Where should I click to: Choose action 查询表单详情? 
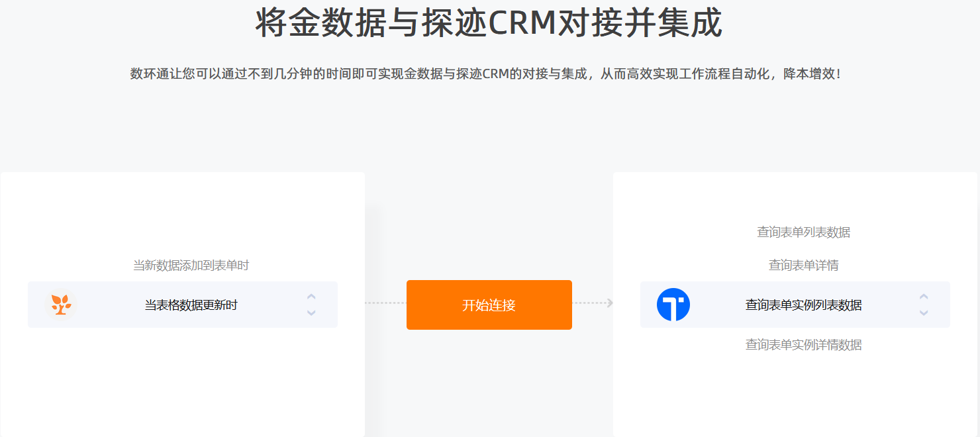804,266
